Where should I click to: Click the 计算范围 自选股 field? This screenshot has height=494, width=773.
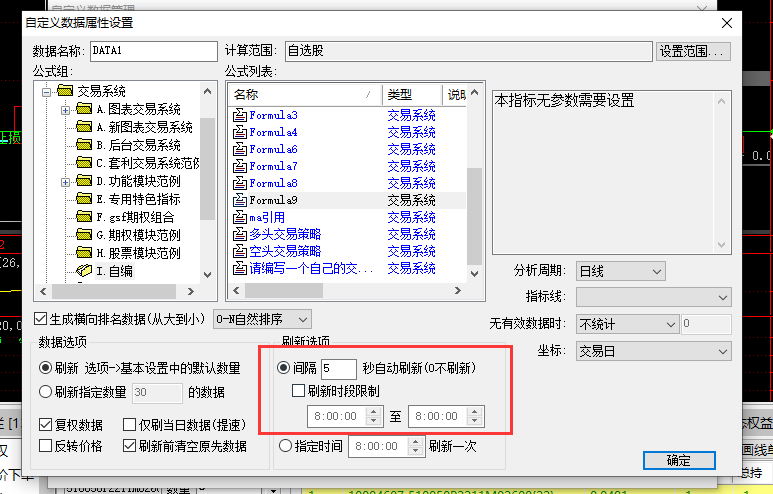click(468, 51)
